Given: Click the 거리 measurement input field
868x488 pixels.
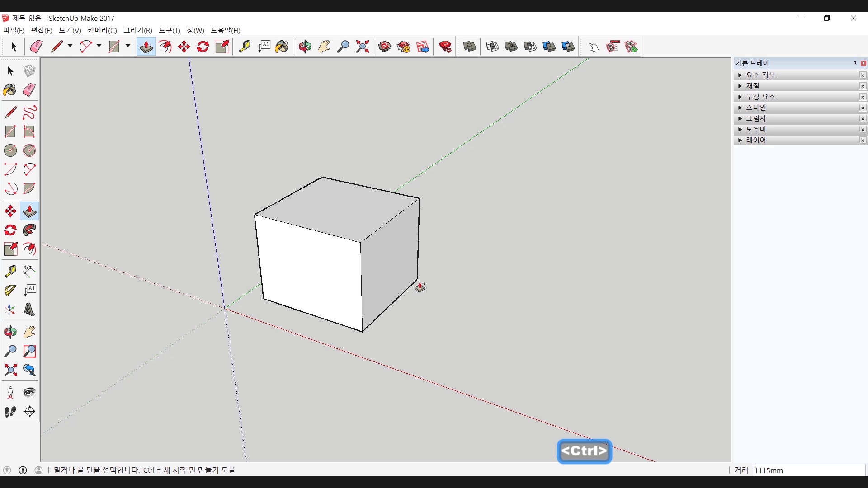Looking at the screenshot, I should point(808,470).
